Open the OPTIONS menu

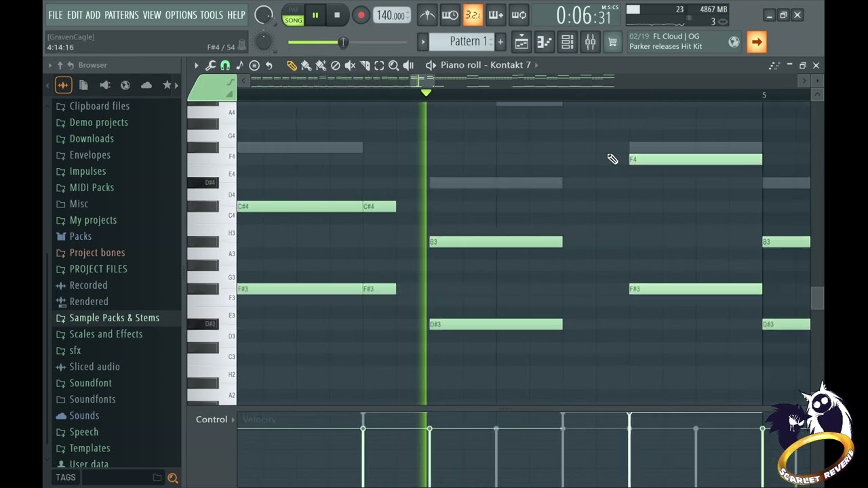coord(181,15)
